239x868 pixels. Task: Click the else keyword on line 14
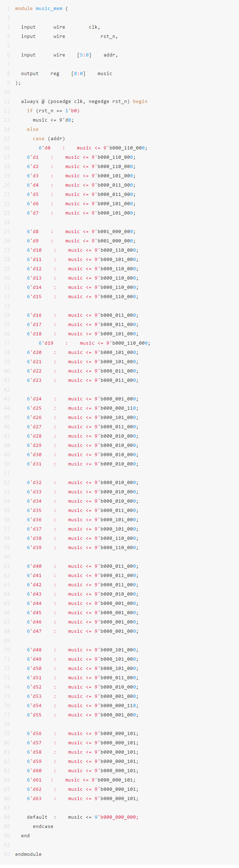(x=33, y=129)
